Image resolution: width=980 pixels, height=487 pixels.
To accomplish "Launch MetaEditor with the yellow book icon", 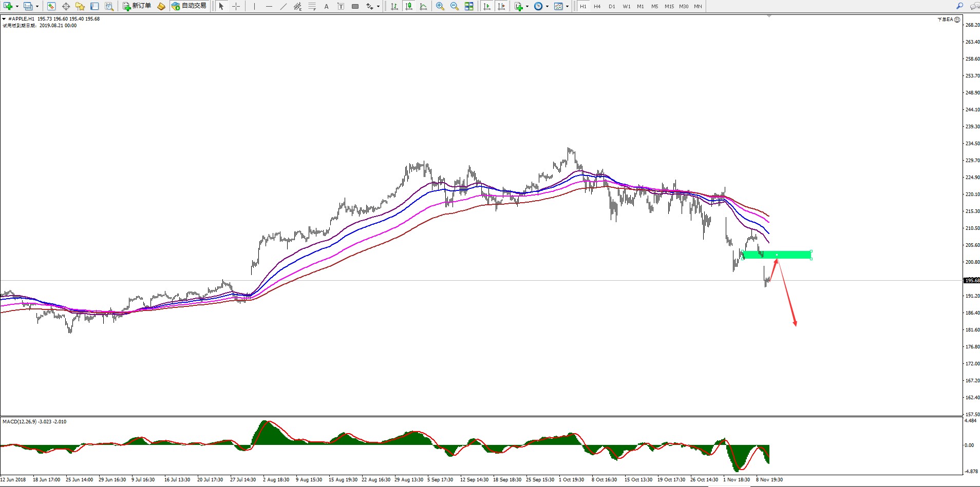I will click(x=161, y=6).
